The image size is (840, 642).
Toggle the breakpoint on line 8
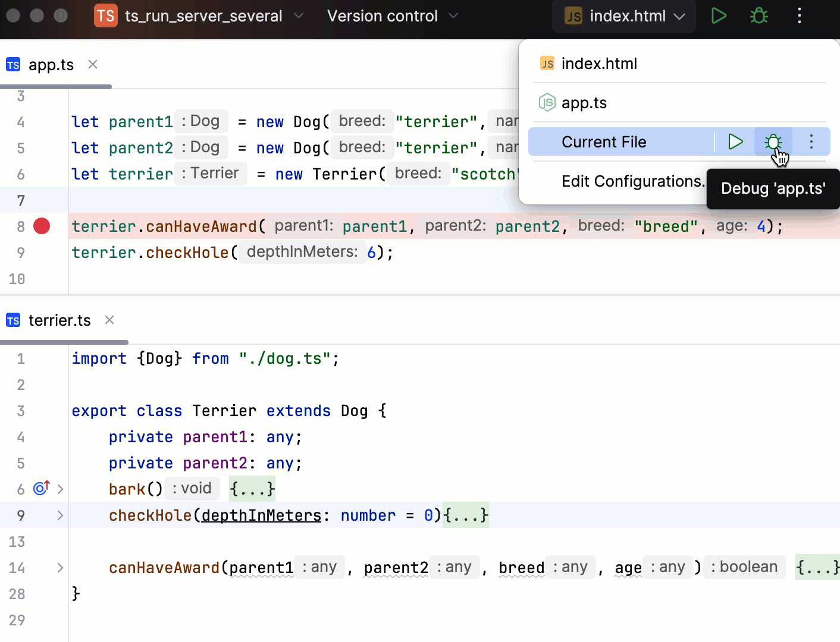click(x=41, y=226)
